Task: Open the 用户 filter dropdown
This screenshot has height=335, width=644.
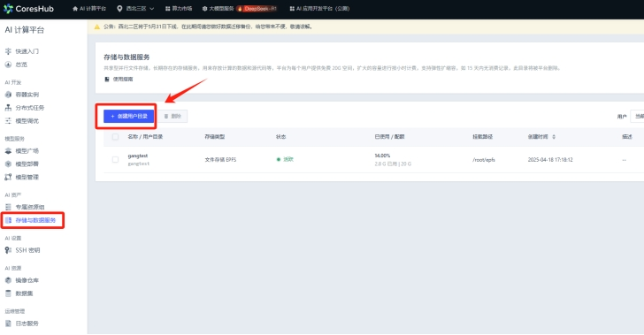Action: point(637,116)
